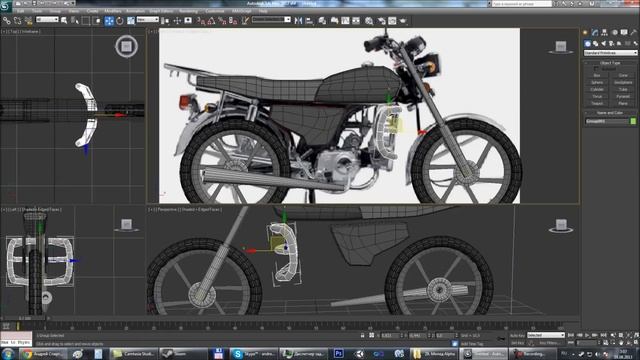Open Select by Name dialog icon
Screen dimensions: 640x360
pyautogui.click(x=75, y=20)
